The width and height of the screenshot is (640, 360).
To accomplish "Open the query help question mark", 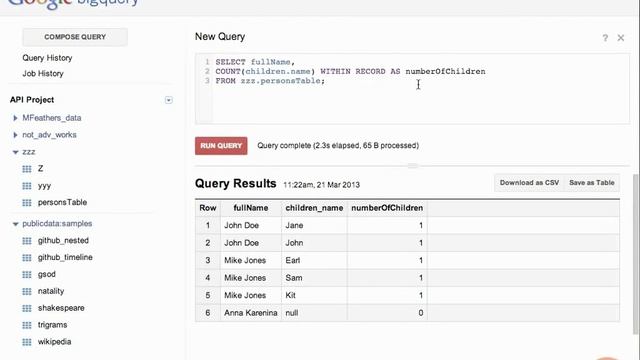I will [605, 38].
